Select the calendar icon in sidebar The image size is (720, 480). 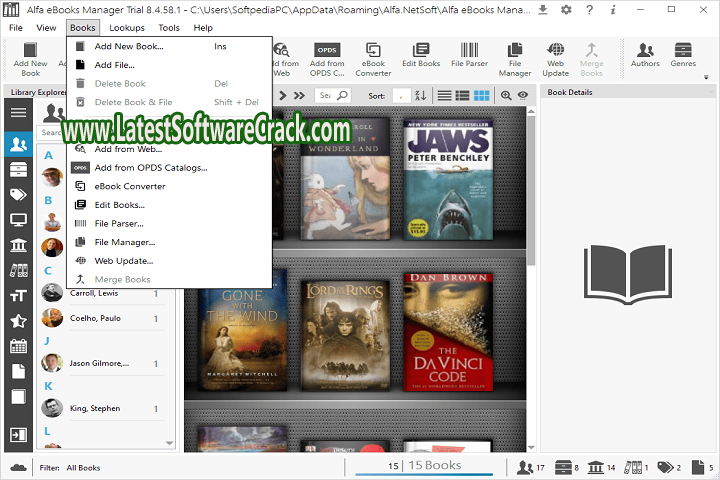pyautogui.click(x=18, y=346)
